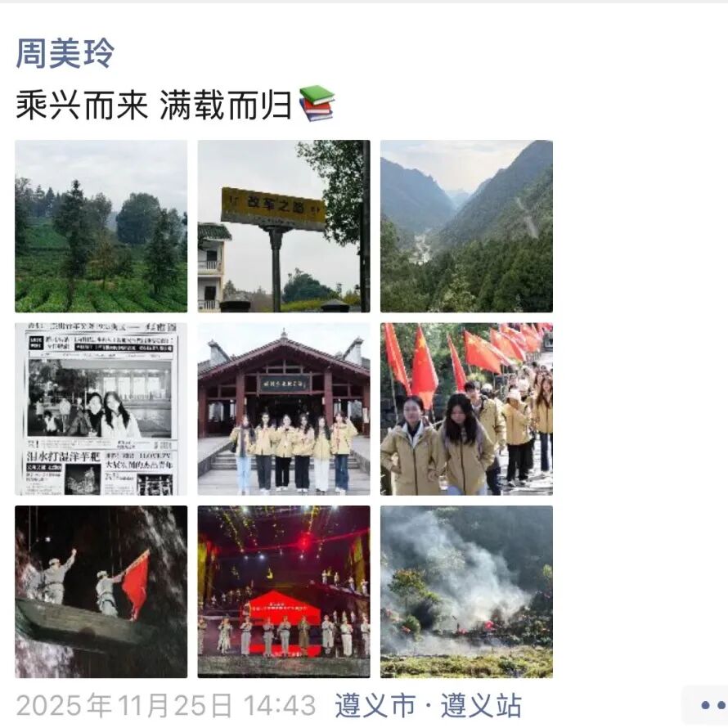Tap the post timestamp 2025年11月25日 14:43
Viewport: 728px width, 728px height.
coord(166,706)
